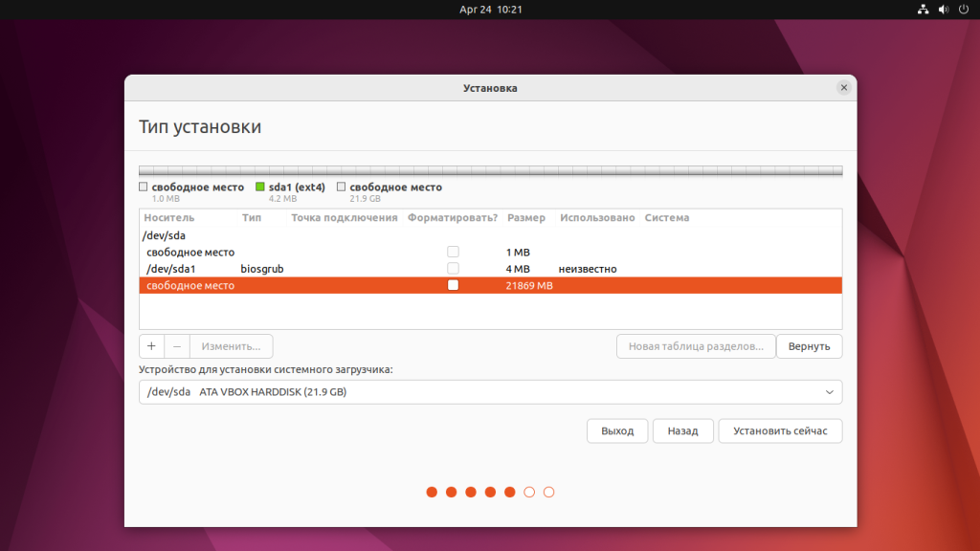This screenshot has height=551, width=980.
Task: Select the /dev/sda1 biosgrub partition row
Action: [287, 269]
